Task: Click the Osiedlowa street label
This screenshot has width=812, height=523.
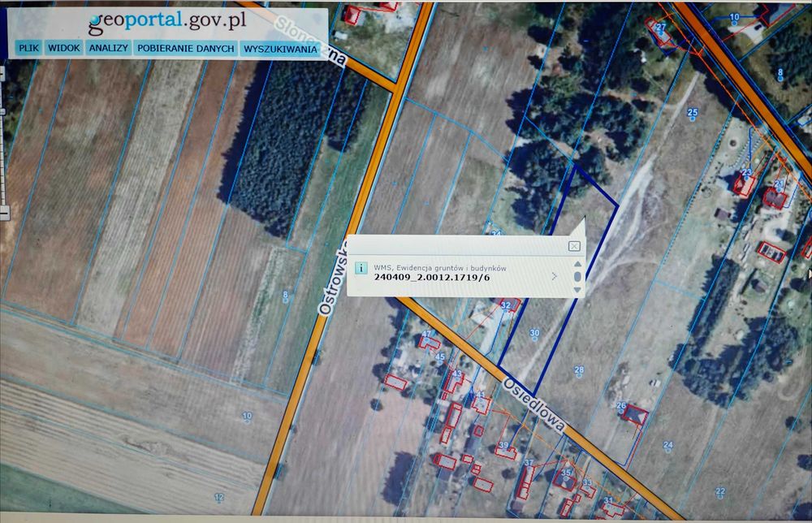Action: pos(534,405)
